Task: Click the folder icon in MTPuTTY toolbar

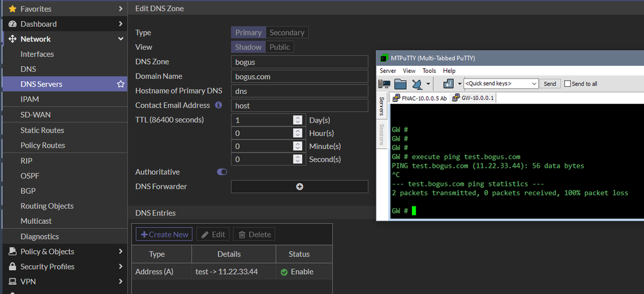Action: click(400, 84)
